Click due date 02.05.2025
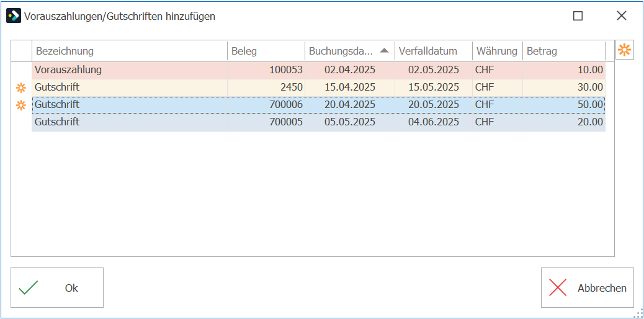The image size is (644, 319). (434, 70)
